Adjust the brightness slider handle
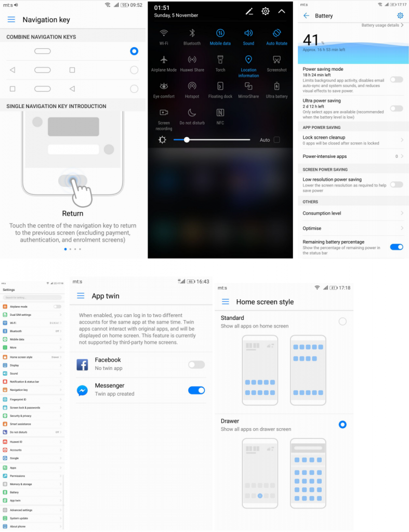 187,140
